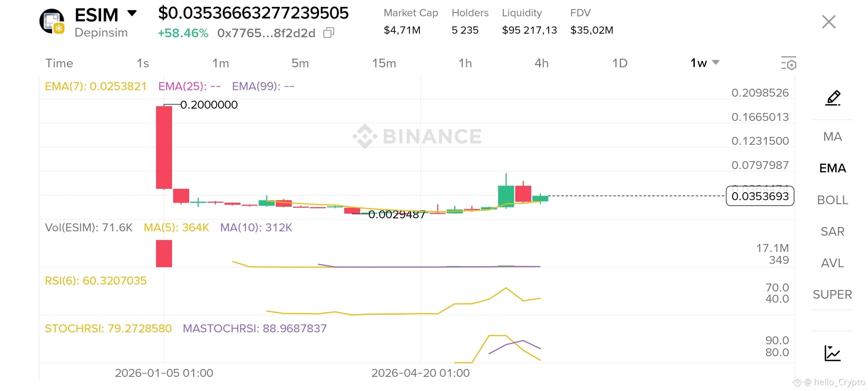Click the Depinsim token name

tap(101, 33)
